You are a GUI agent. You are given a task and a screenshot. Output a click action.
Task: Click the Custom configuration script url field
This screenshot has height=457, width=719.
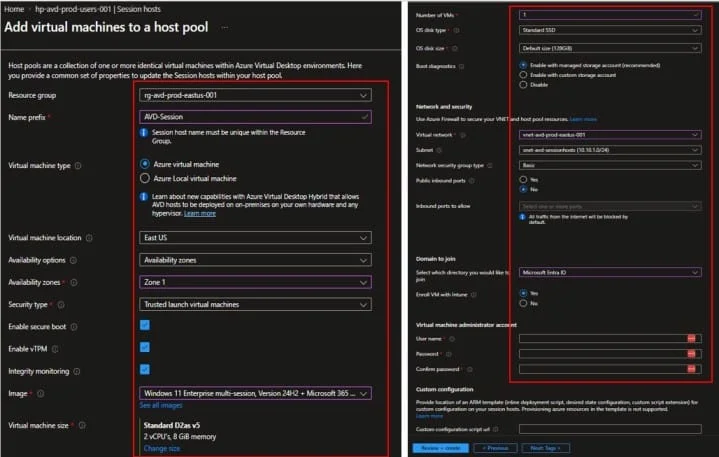(610, 429)
